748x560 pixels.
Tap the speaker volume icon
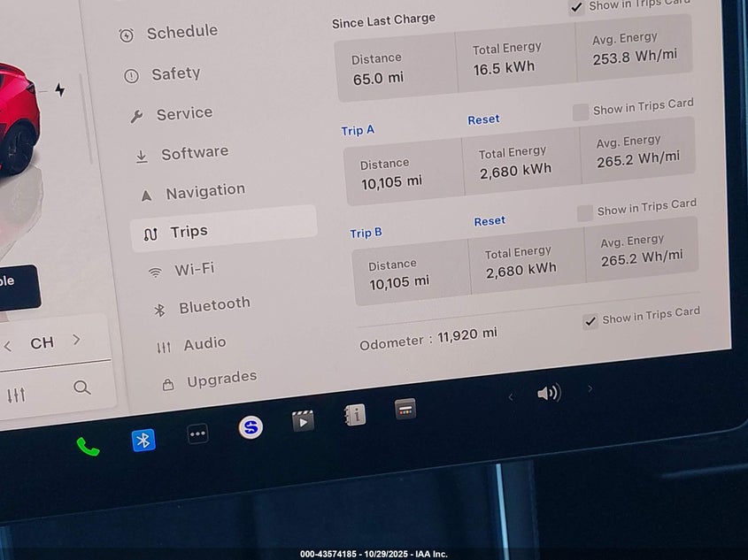(x=548, y=393)
